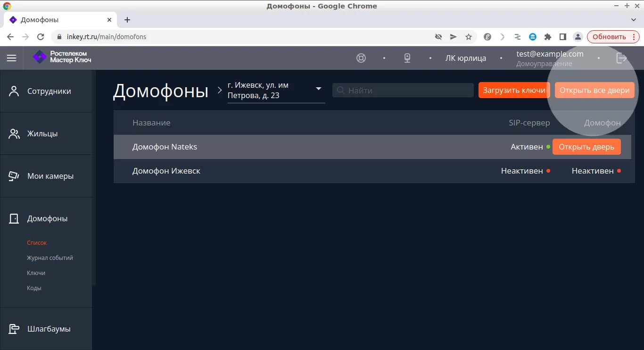Click the Мои камеры camera icon
The image size is (644, 350).
click(14, 176)
